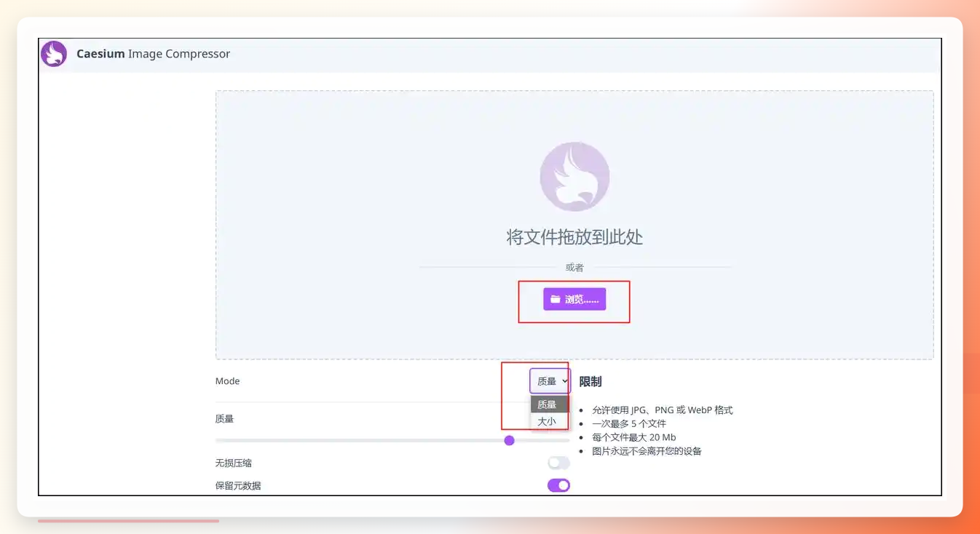Viewport: 980px width, 534px height.
Task: Select the 质量 option in the open Mode list
Action: pos(549,405)
